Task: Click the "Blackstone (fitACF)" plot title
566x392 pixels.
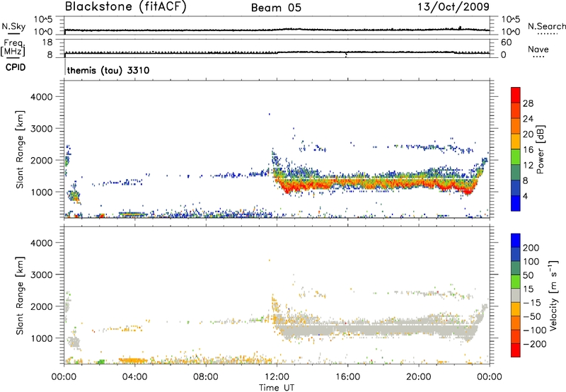Action: pos(126,6)
